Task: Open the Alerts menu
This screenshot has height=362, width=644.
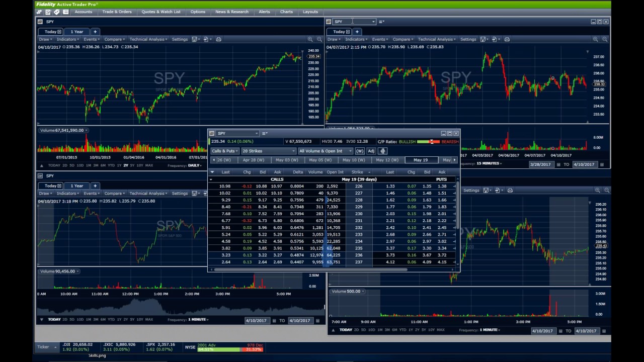Action: click(264, 12)
